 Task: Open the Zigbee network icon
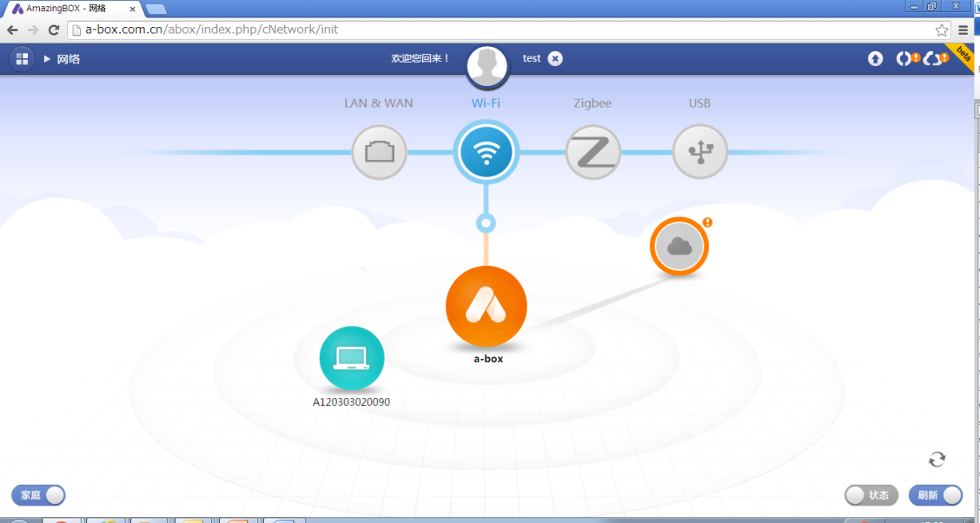[593, 153]
